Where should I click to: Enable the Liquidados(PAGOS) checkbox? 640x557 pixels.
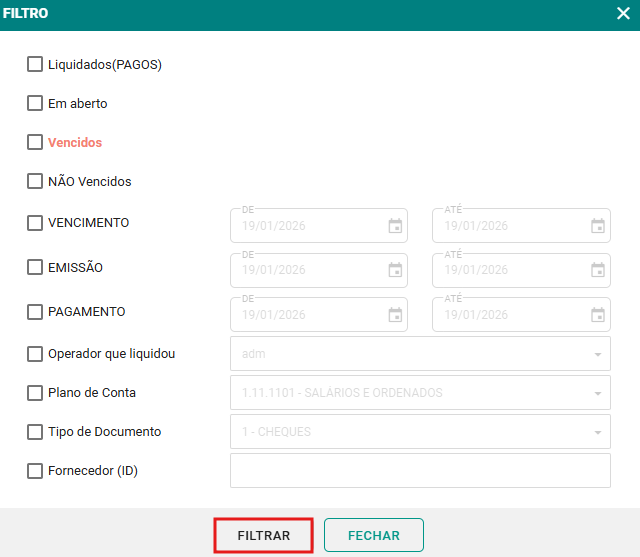coord(35,64)
